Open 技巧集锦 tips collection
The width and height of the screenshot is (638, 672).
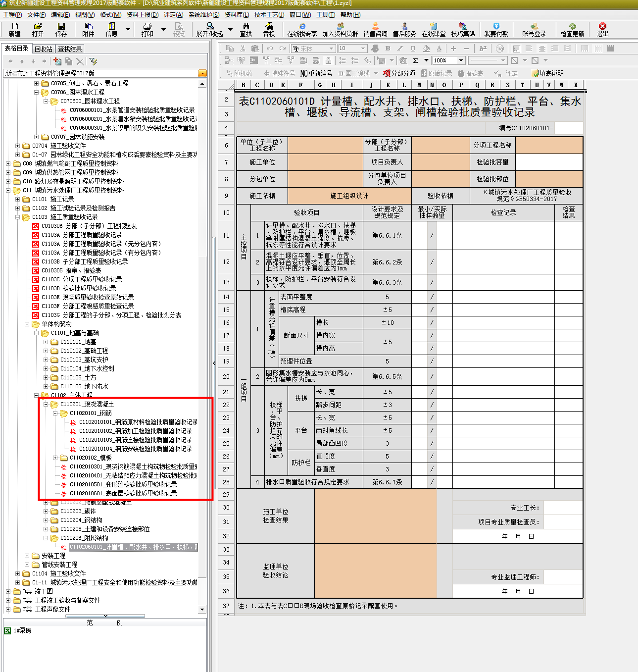pos(463,29)
